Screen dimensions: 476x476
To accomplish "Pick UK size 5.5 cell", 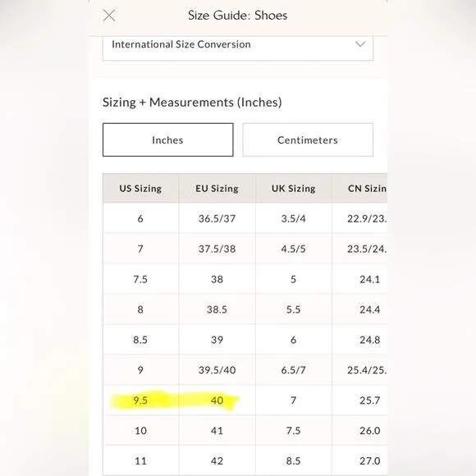I will 294,309.
